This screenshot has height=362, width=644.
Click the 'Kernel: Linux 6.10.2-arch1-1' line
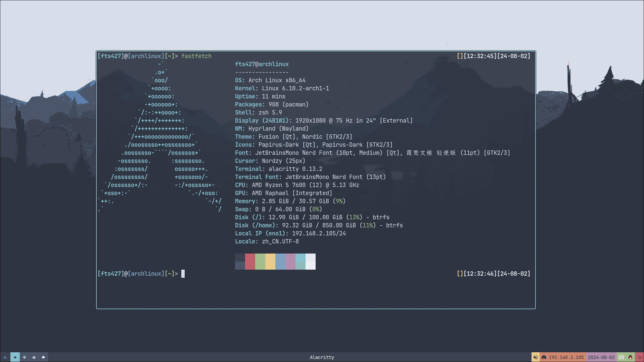[282, 88]
